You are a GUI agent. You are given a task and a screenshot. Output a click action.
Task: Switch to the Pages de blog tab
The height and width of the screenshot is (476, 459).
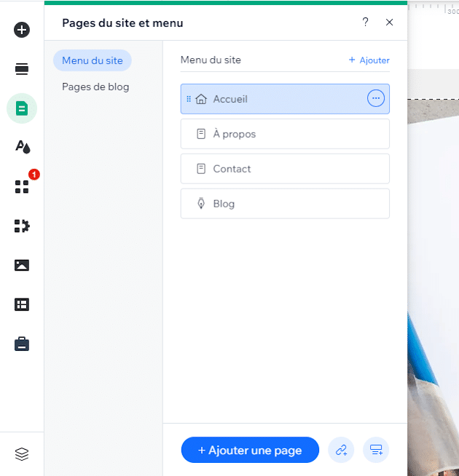[95, 87]
